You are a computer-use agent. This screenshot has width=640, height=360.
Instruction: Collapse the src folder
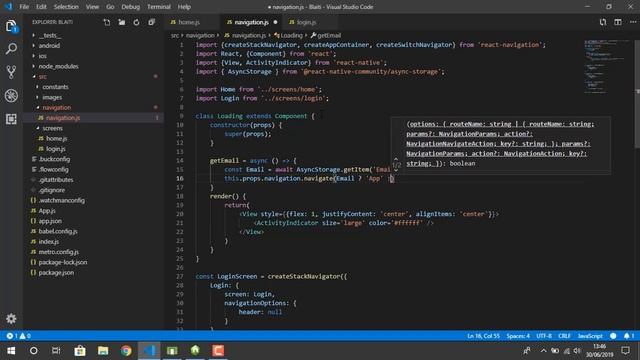point(42,77)
